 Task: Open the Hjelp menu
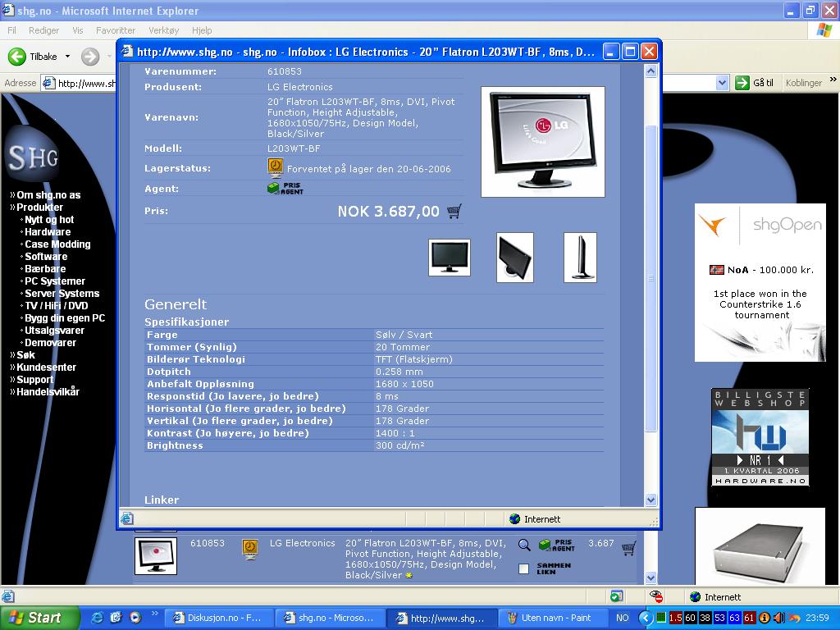tap(202, 30)
